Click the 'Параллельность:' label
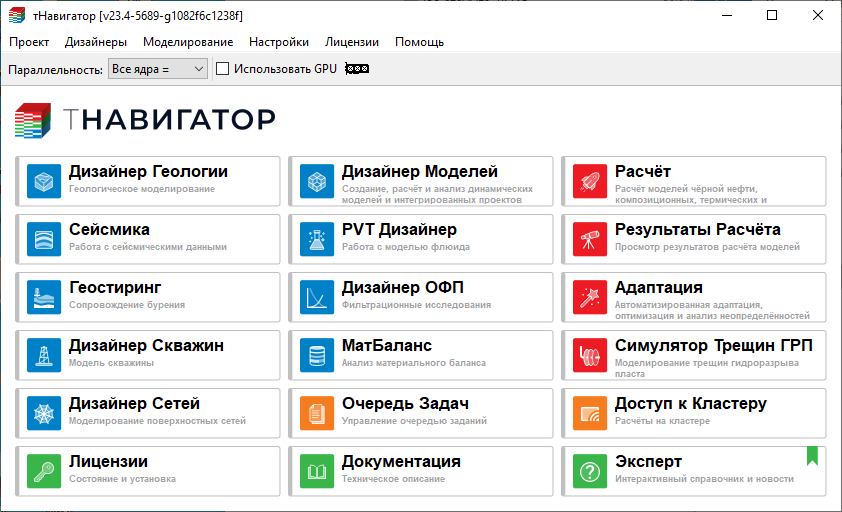Viewport: 842px width, 512px height. click(55, 70)
